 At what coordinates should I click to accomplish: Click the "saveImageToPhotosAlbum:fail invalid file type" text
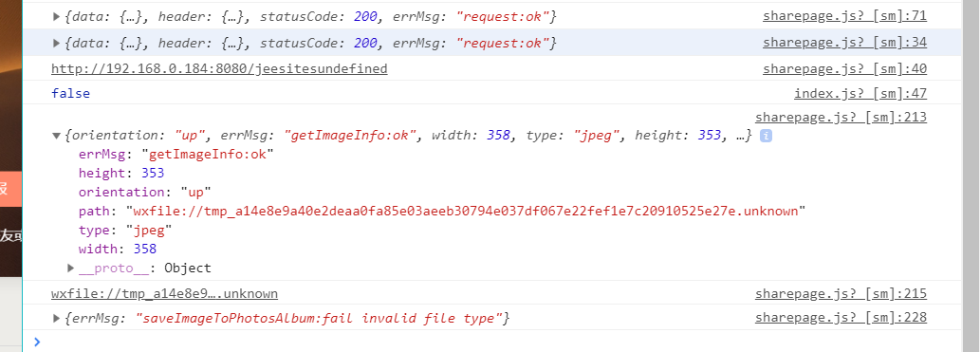point(320,318)
